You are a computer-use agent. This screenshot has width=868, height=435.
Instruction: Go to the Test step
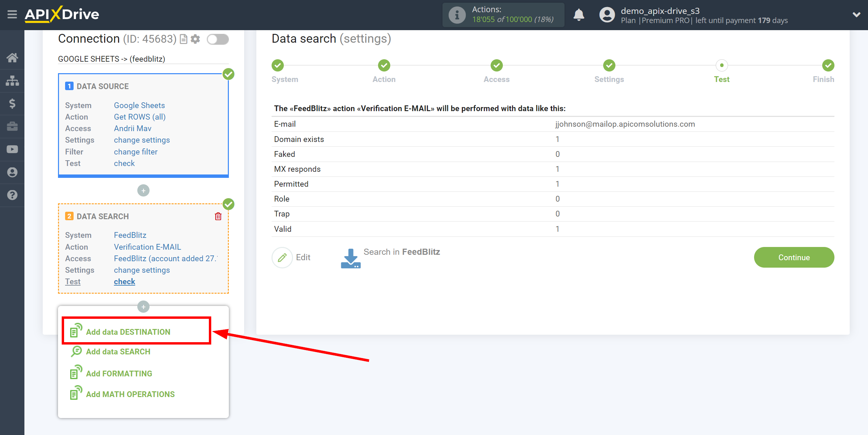coord(722,65)
